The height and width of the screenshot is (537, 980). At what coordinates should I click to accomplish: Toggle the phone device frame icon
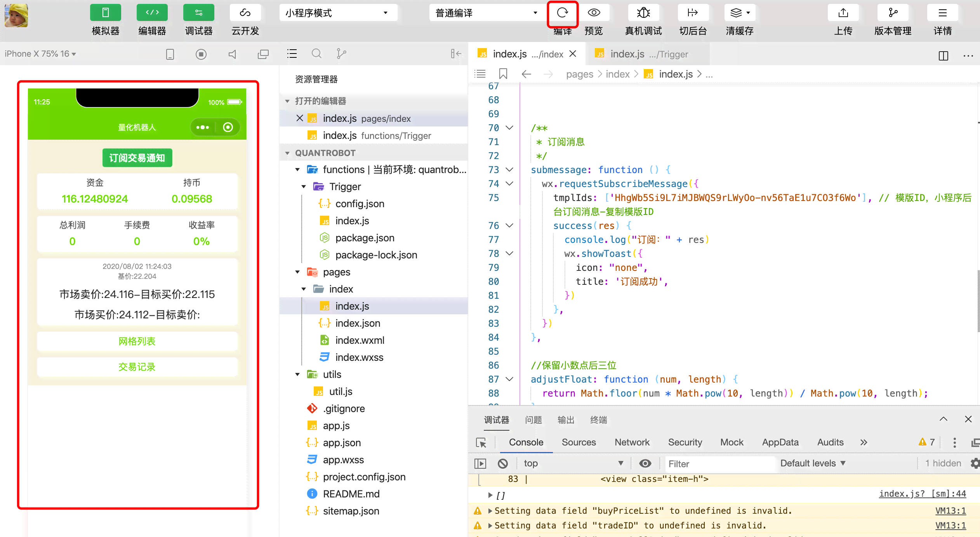[170, 54]
